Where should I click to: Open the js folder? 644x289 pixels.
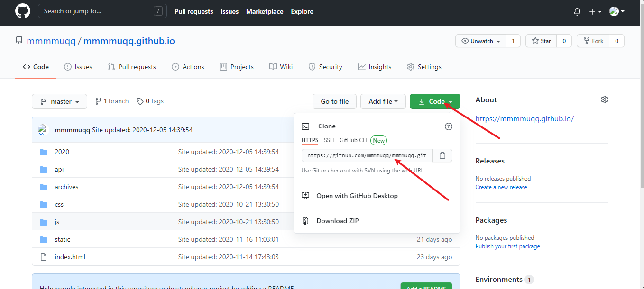[57, 222]
